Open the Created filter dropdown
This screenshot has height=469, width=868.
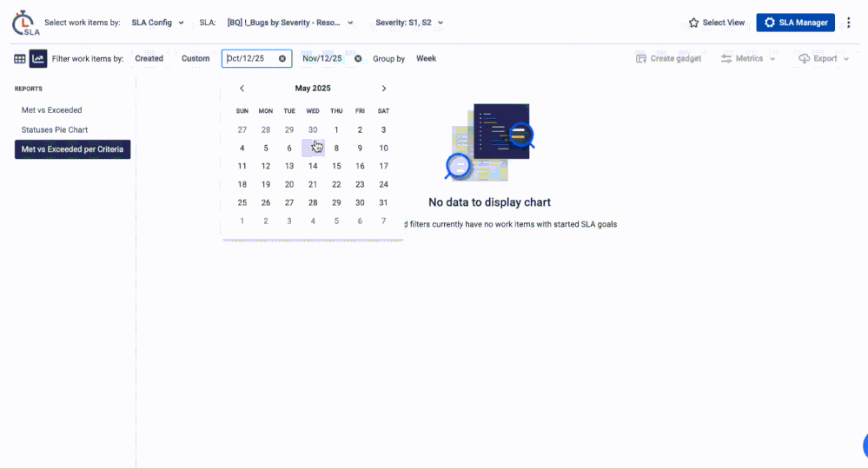click(149, 59)
